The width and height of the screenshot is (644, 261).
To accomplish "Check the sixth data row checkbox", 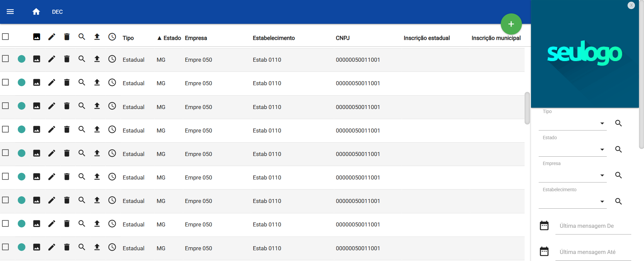I will coord(5,176).
